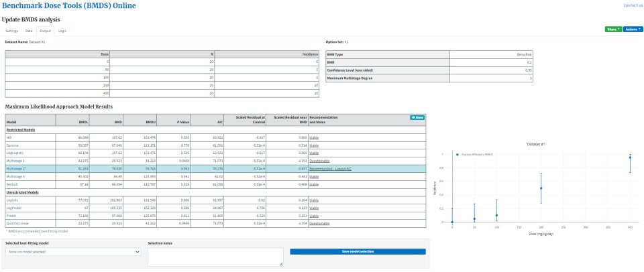Click inside the Selection notes text area
This screenshot has height=272, width=644.
click(x=215, y=256)
